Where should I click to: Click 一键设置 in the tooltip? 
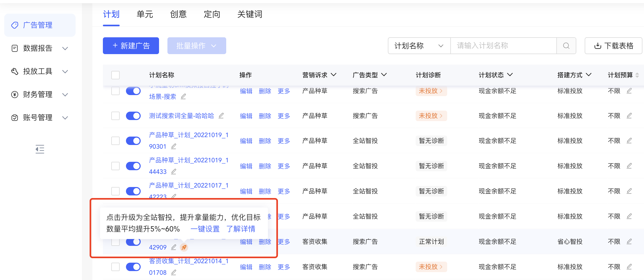[x=205, y=229]
